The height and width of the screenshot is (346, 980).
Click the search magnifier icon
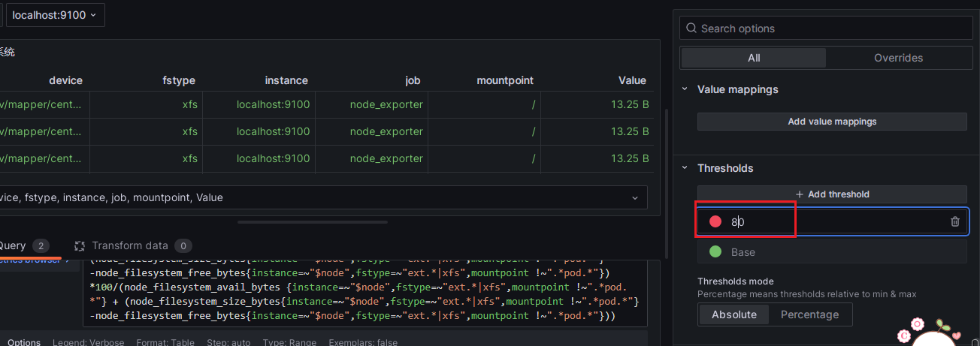click(691, 29)
